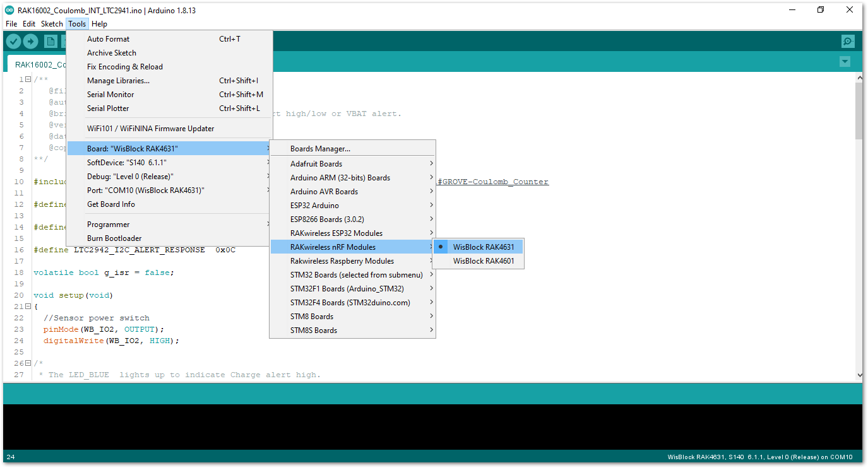Expand ESP32 Arduino submenu
The image size is (868, 468).
pyautogui.click(x=352, y=206)
